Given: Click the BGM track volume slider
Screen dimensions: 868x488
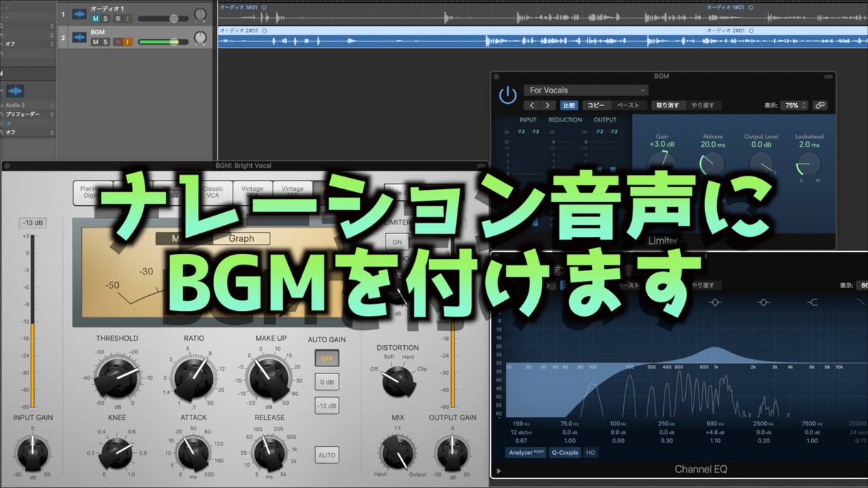Looking at the screenshot, I should point(162,42).
